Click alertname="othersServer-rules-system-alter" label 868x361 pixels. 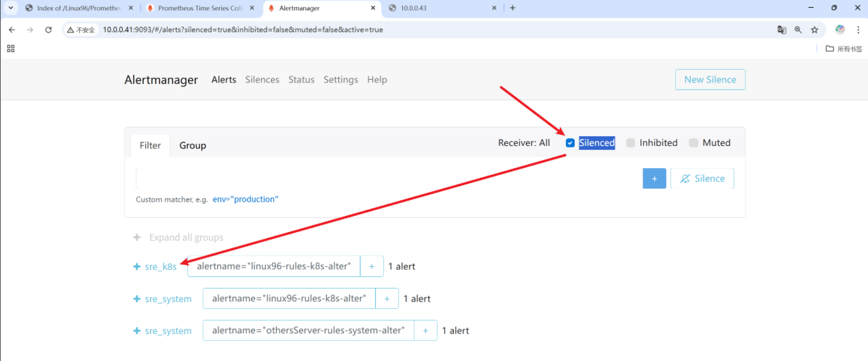coord(308,330)
